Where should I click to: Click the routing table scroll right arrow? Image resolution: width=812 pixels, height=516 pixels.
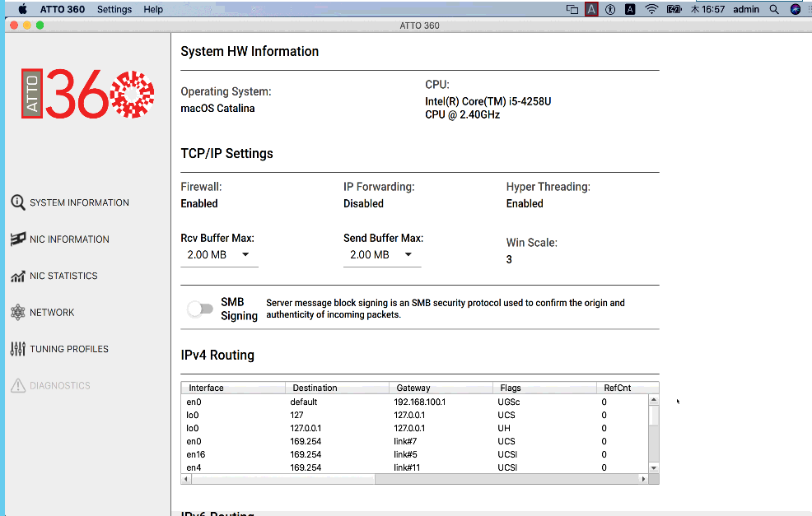[644, 479]
